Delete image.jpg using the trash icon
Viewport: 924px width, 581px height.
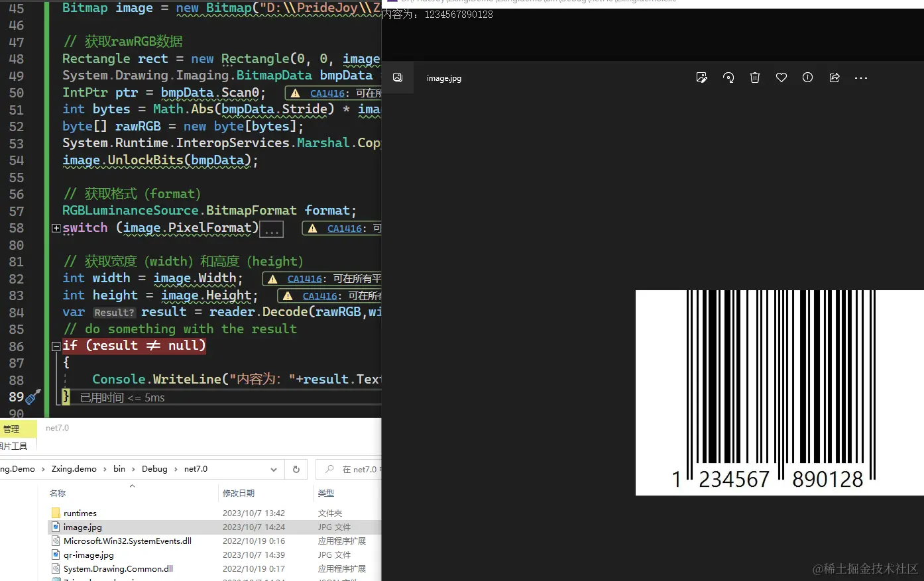(755, 78)
